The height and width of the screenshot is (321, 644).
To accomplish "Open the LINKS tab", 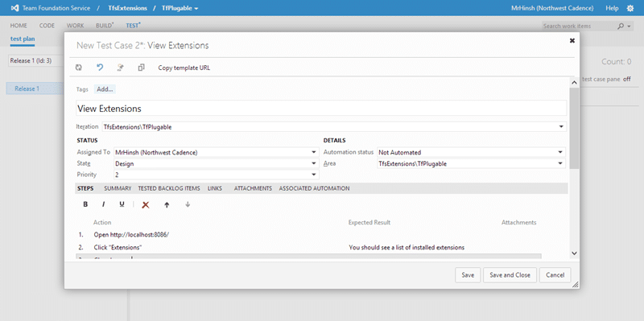I will [215, 188].
